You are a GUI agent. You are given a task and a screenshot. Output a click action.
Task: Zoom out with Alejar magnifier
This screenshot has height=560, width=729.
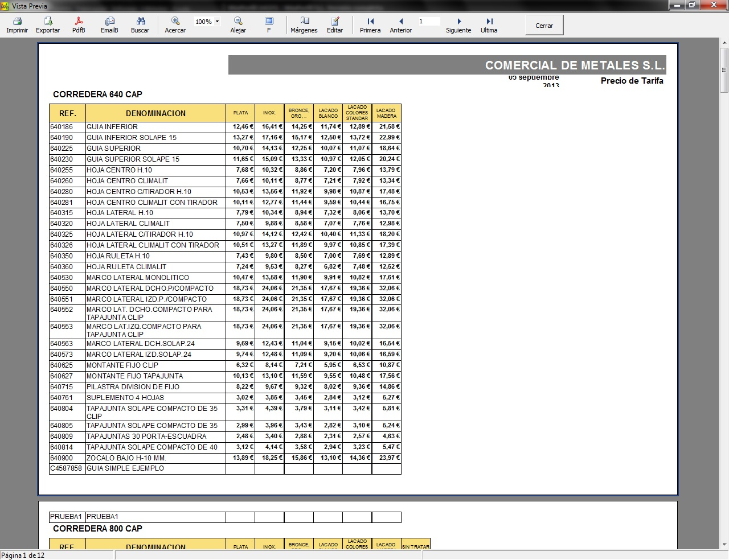click(238, 21)
